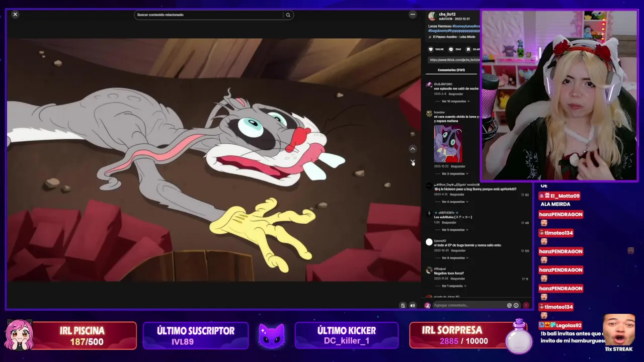Close the TikTok video viewer
644x362 pixels.
(x=15, y=15)
